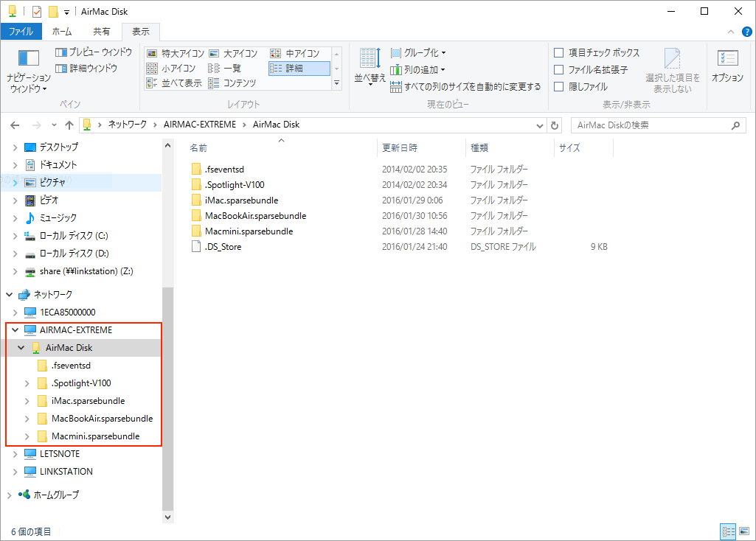Select ローカル ディスク (C:) in the tree

73,236
